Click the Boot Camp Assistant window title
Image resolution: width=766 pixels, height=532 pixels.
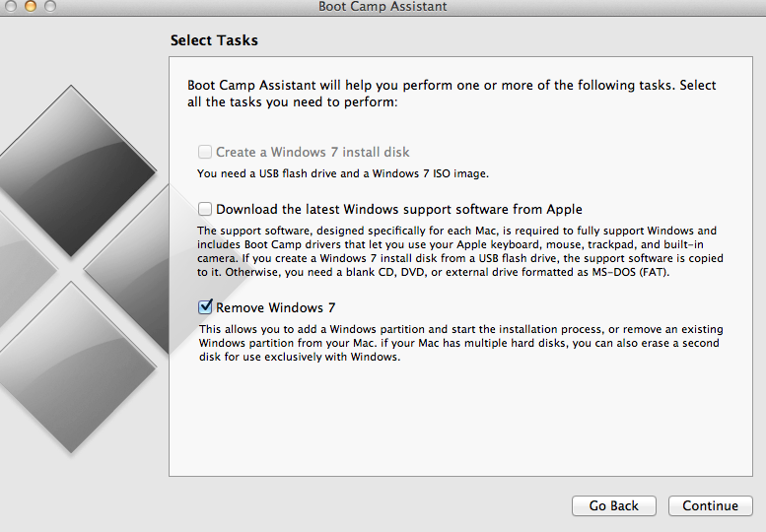coord(383,6)
